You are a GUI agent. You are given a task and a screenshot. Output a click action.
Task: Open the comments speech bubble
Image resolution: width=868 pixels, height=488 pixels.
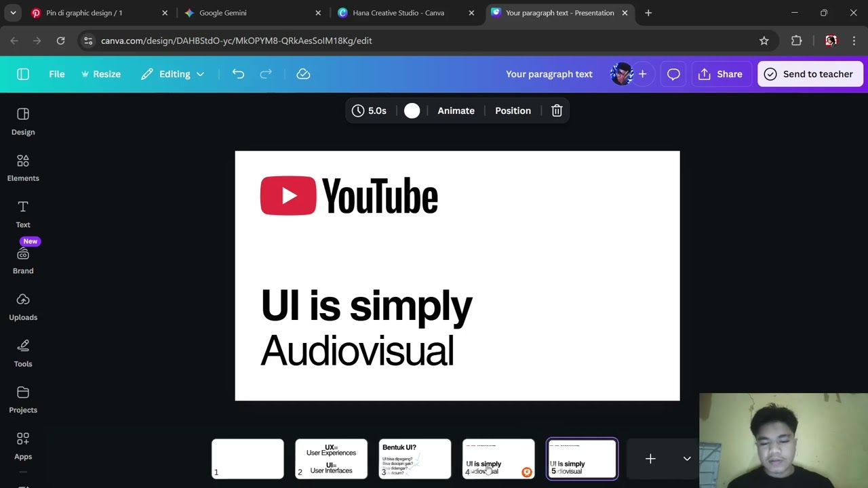click(x=673, y=74)
